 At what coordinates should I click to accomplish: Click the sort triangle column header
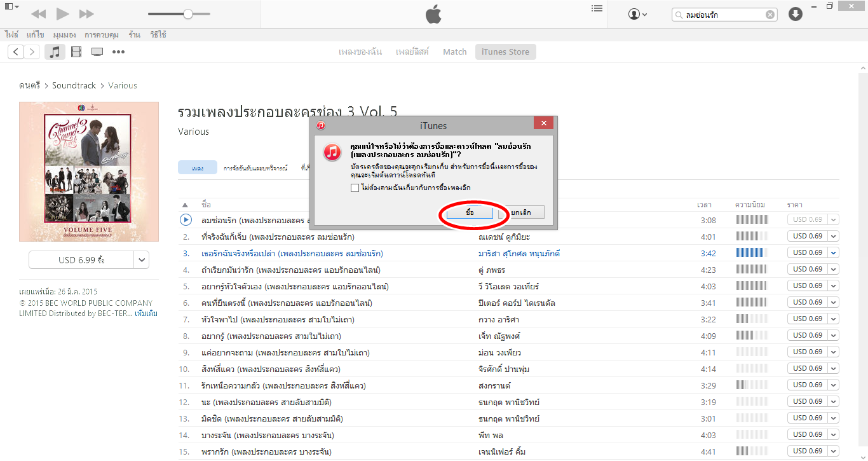pos(185,205)
